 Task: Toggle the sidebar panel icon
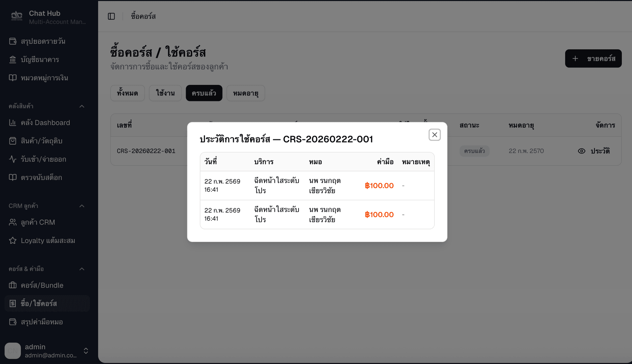click(x=111, y=16)
